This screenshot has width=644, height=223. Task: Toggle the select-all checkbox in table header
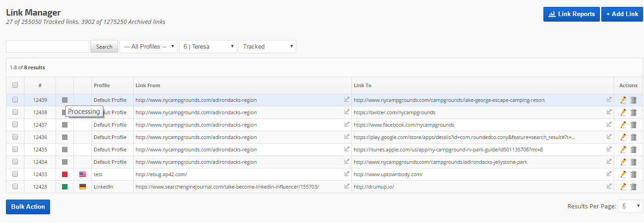pyautogui.click(x=15, y=85)
